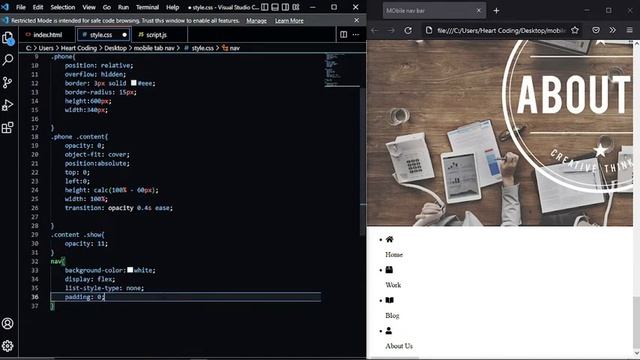Image resolution: width=640 pixels, height=360 pixels.
Task: Click line number 36 in gutter
Action: [35, 297]
